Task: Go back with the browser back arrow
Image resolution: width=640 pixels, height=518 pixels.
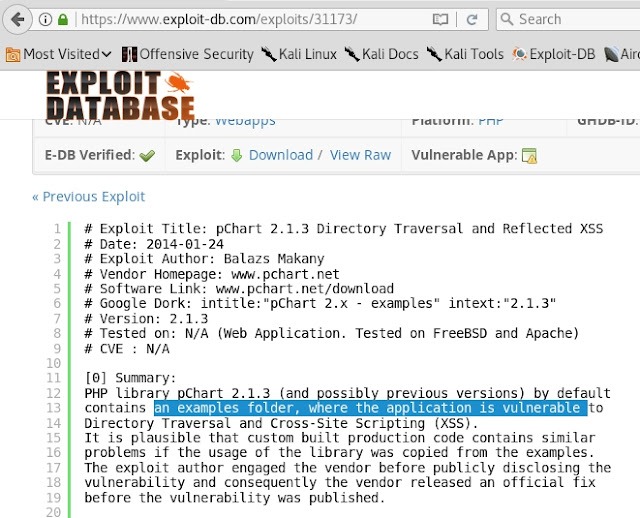Action: pos(18,19)
